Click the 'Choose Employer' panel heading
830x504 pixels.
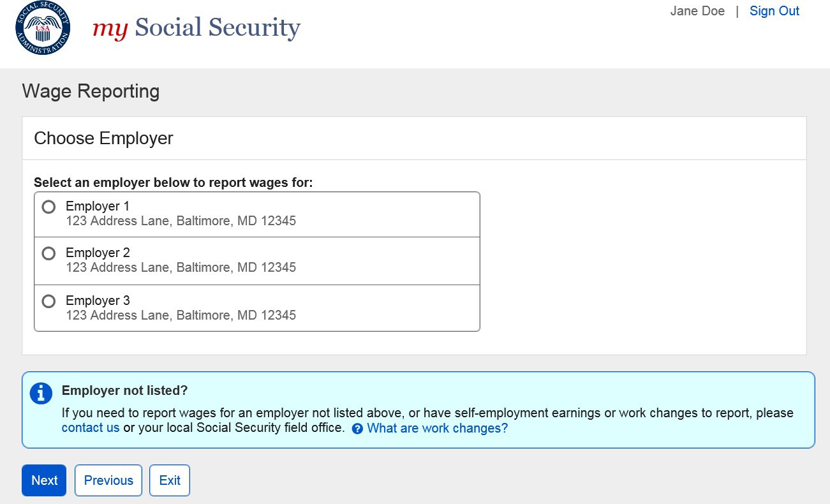click(x=103, y=138)
